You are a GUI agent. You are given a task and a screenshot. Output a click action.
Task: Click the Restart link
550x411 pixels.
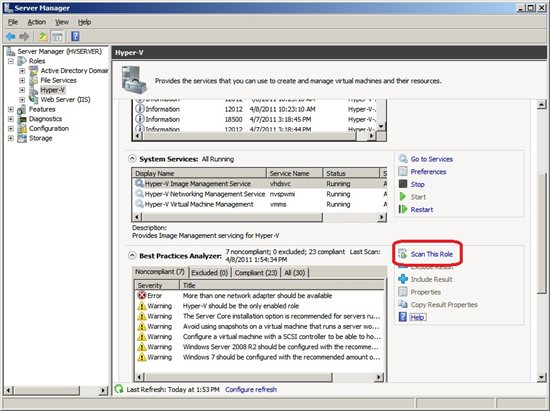[x=422, y=209]
